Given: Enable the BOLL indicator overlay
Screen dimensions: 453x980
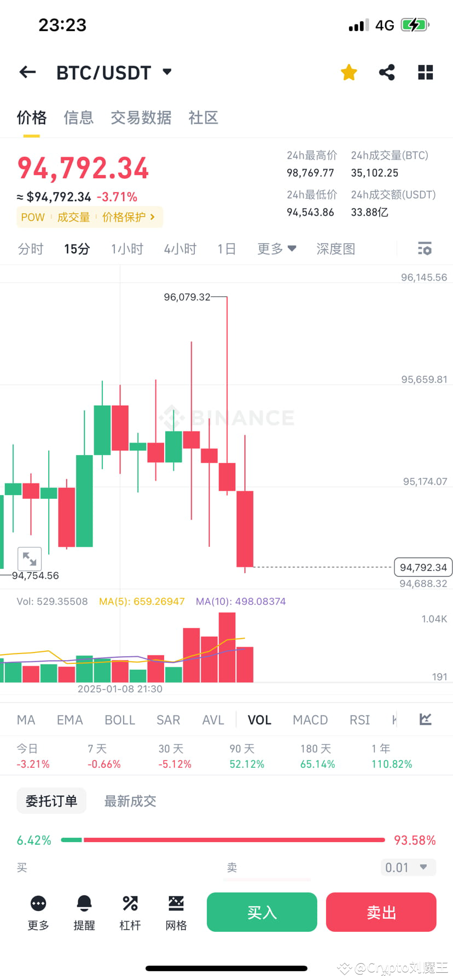Looking at the screenshot, I should tap(119, 720).
